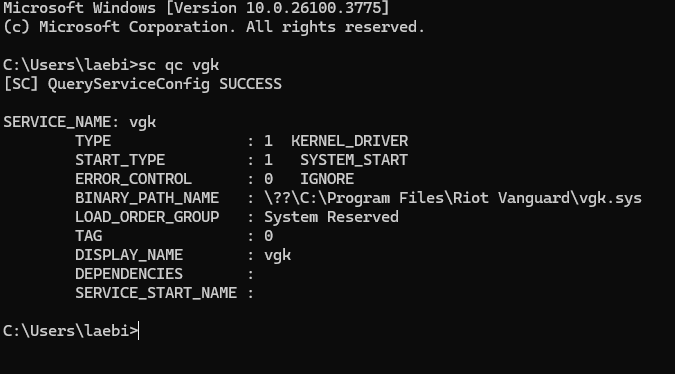Image resolution: width=675 pixels, height=374 pixels.
Task: Click the BINARY_PATH_NAME field label
Action: (x=147, y=198)
